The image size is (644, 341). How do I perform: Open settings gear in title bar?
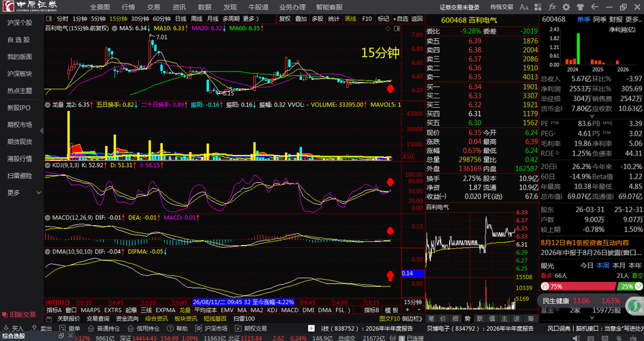[x=566, y=7]
